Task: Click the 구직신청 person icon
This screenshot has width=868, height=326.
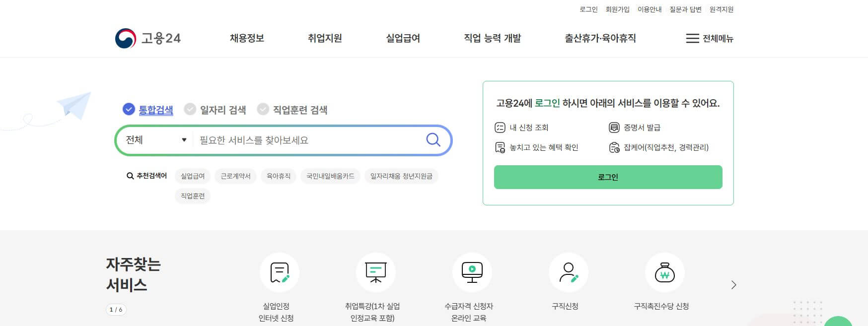Action: click(x=569, y=272)
